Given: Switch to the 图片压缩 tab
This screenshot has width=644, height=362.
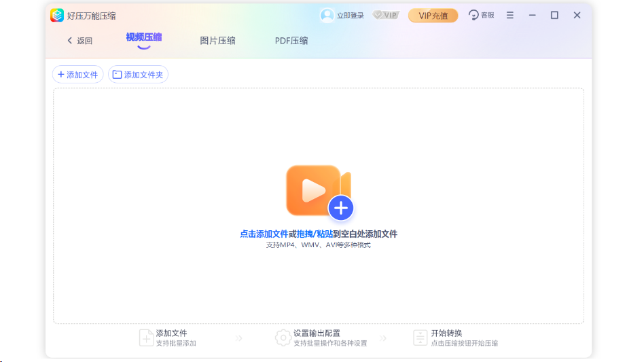Looking at the screenshot, I should pos(217,41).
